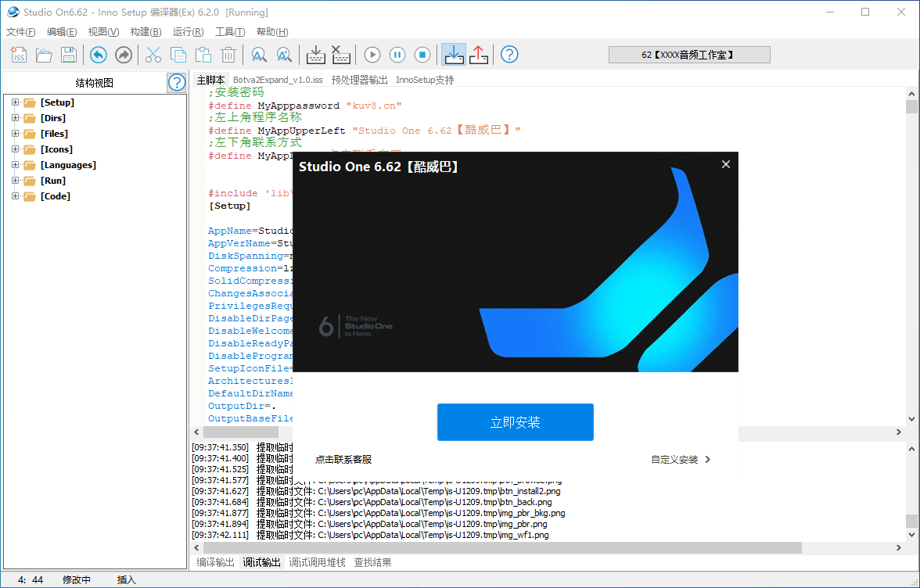This screenshot has height=588, width=920.
Task: Copy the selected text
Action: (x=178, y=55)
